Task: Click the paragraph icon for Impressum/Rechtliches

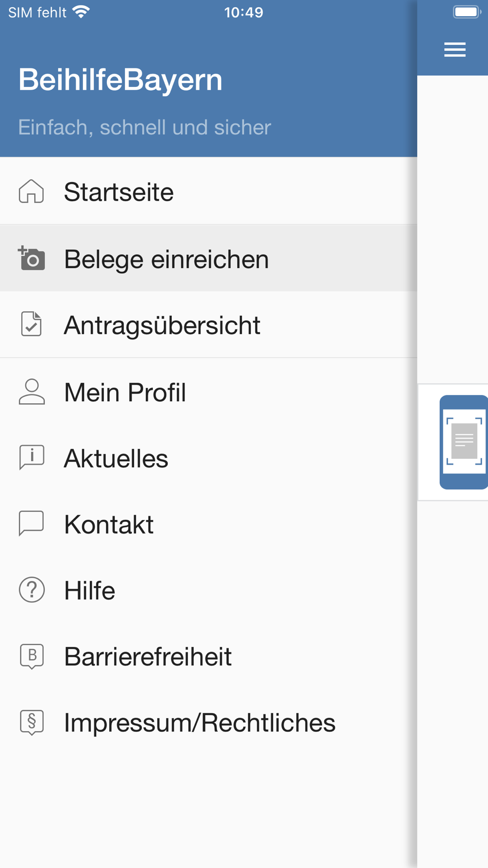Action: pos(32,722)
